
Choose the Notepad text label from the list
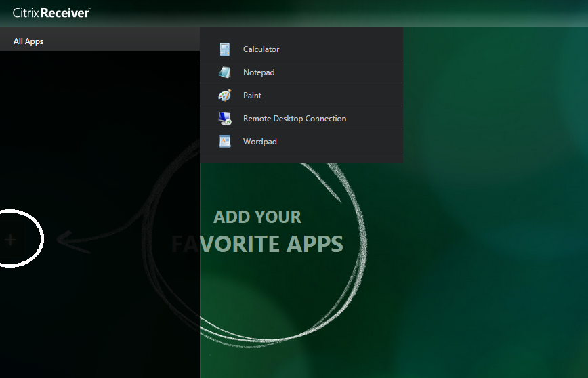[x=259, y=72]
